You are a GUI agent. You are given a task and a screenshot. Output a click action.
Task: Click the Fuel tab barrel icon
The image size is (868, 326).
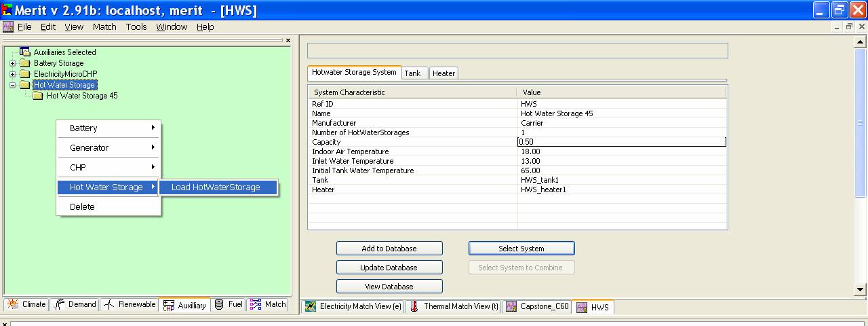pyautogui.click(x=219, y=304)
